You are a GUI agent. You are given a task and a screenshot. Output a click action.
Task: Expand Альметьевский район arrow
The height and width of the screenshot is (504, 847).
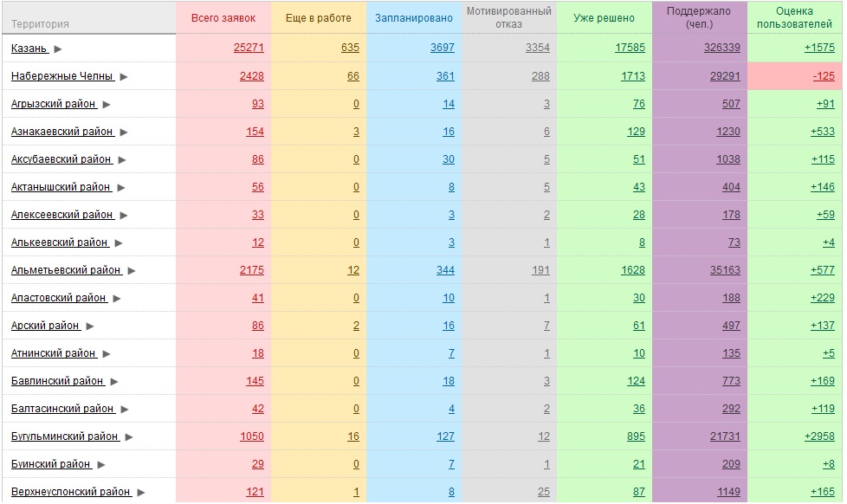[x=132, y=271]
